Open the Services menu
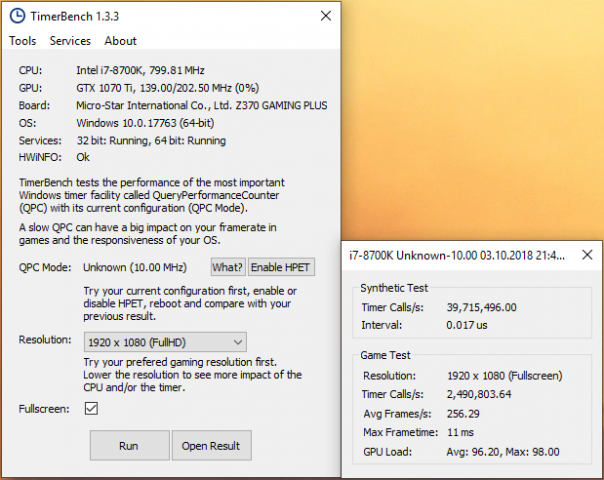Viewport: 604px width, 480px height. click(70, 41)
